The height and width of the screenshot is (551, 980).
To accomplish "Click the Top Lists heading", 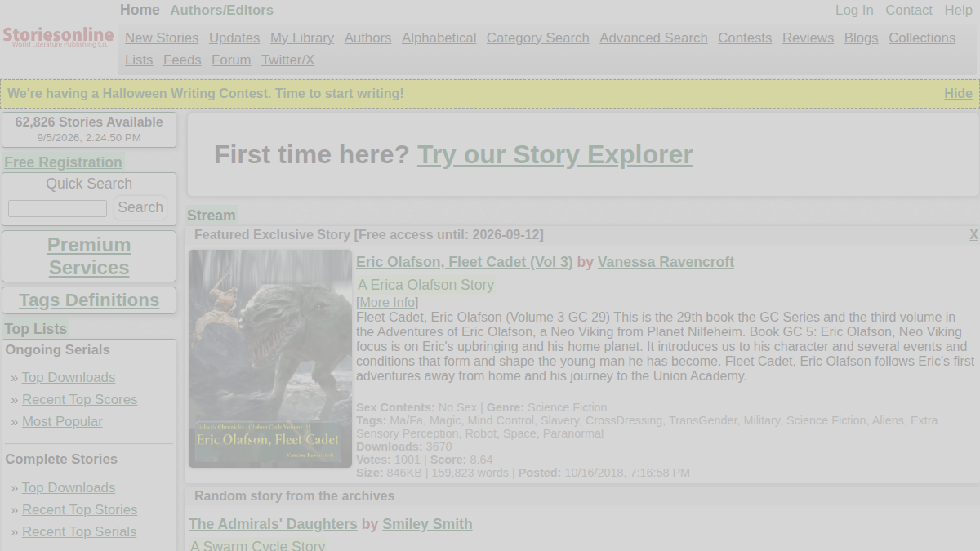I will (35, 329).
